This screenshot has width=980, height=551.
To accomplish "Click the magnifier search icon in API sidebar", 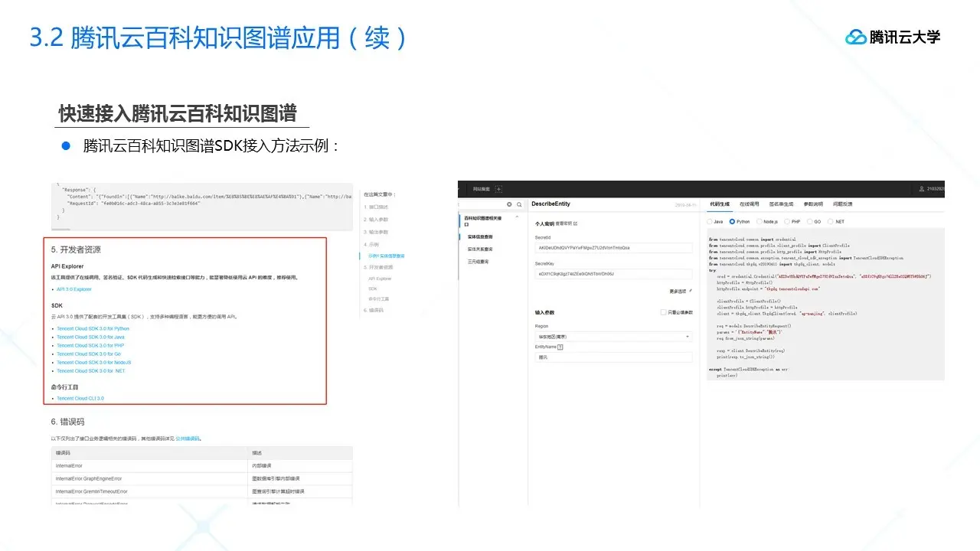I will click(519, 204).
